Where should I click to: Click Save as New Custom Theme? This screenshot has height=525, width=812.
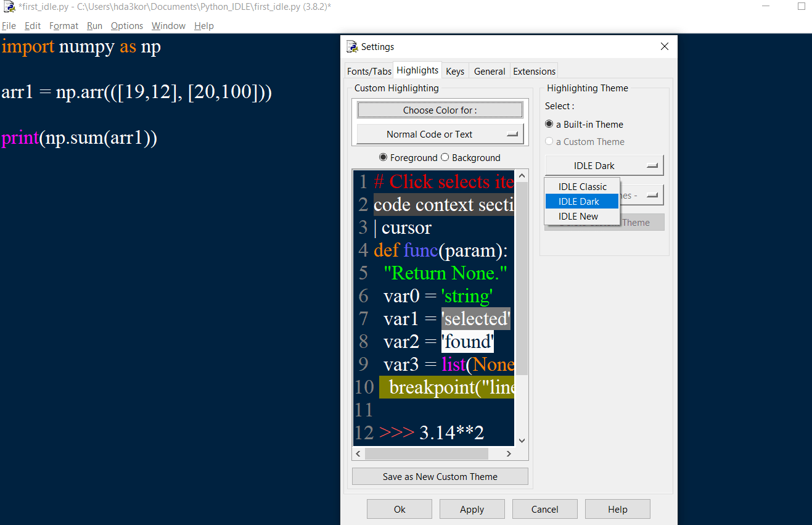coord(440,476)
